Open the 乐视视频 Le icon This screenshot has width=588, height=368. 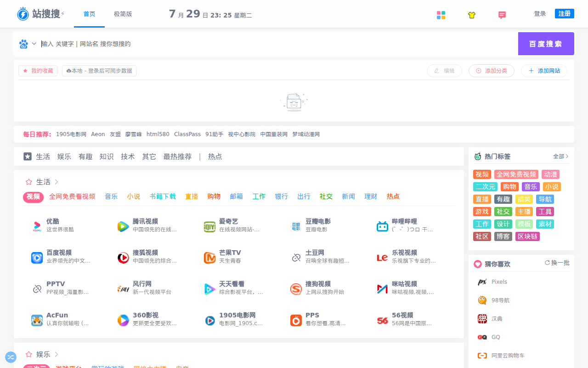(382, 258)
